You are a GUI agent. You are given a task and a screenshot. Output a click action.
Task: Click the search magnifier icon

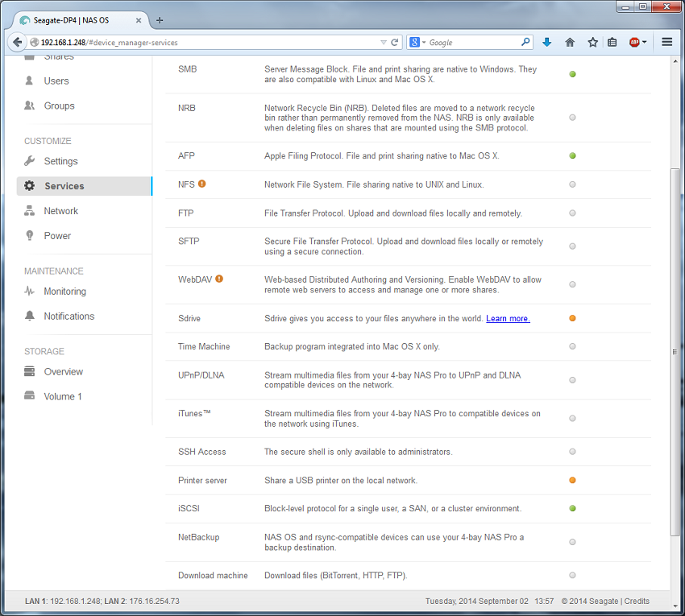click(x=525, y=42)
